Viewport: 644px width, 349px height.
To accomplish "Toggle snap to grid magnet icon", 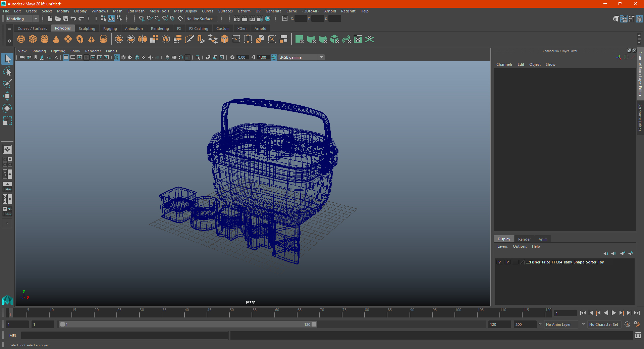I will pyautogui.click(x=142, y=19).
